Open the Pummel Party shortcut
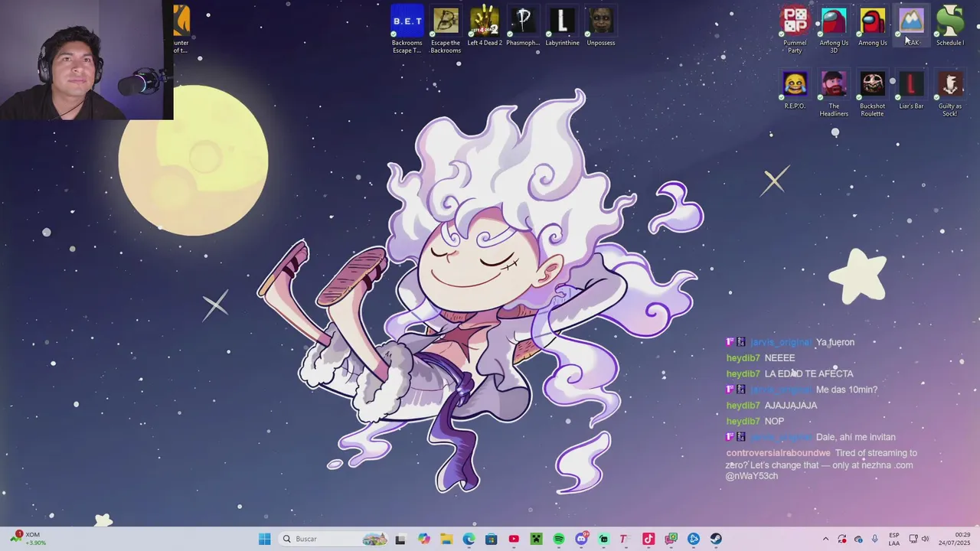This screenshot has width=980, height=551. pos(795,29)
